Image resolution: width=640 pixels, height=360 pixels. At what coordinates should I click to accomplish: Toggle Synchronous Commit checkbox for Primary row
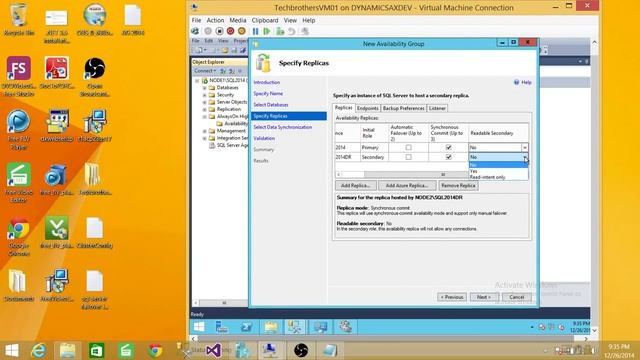click(x=449, y=147)
